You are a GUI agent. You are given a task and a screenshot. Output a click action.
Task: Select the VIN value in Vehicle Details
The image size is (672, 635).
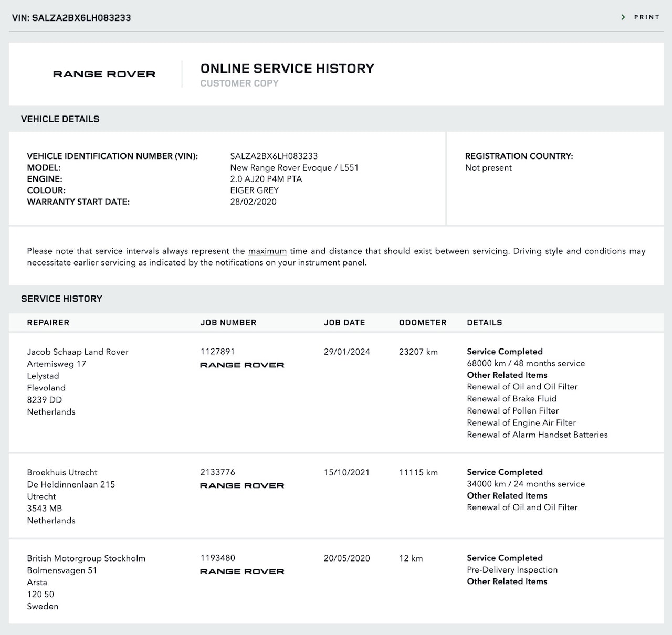pyautogui.click(x=274, y=156)
